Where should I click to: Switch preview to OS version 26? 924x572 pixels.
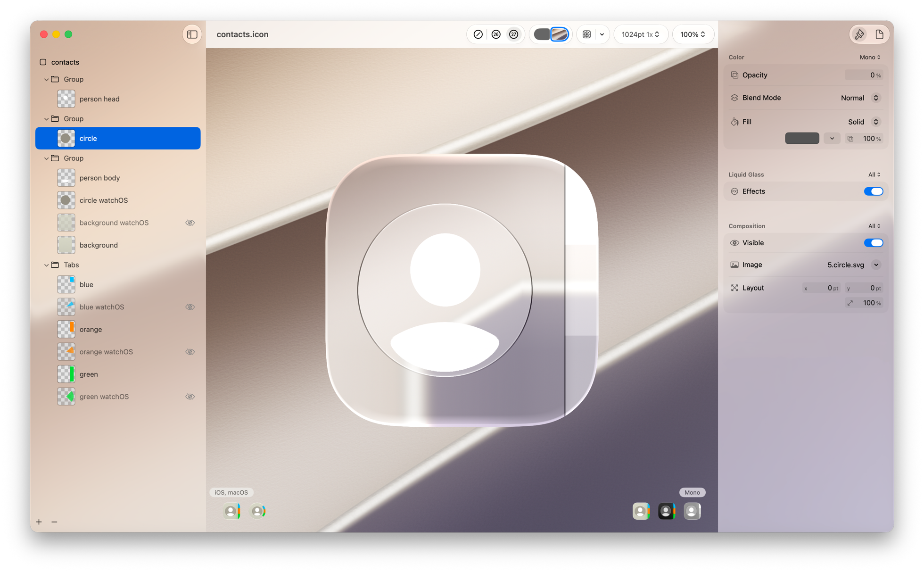496,34
